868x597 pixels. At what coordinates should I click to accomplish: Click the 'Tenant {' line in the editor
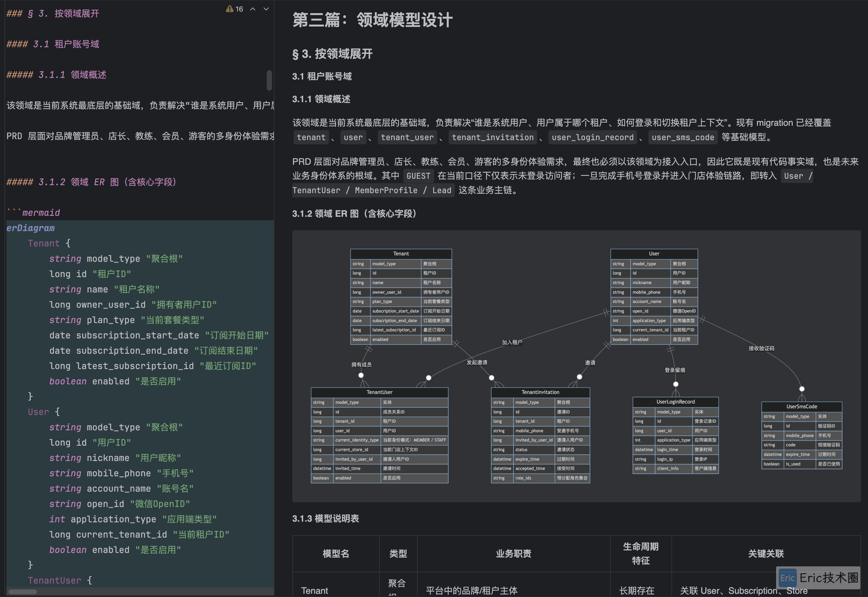pyautogui.click(x=49, y=244)
